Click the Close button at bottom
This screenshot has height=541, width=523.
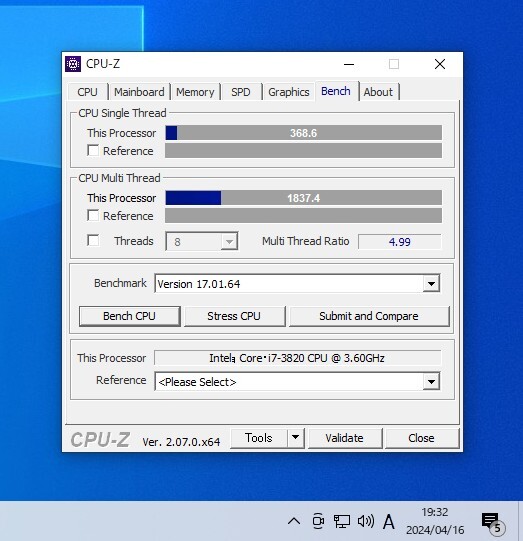422,438
